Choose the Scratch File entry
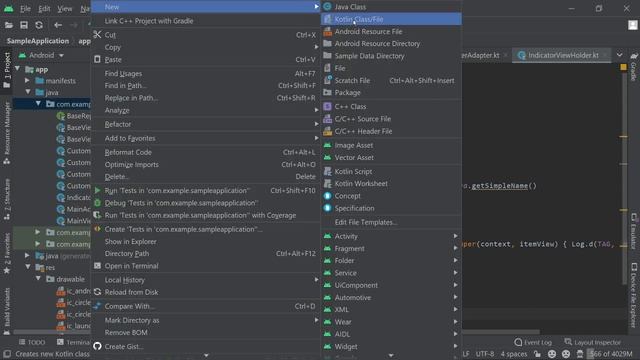 click(x=391, y=80)
